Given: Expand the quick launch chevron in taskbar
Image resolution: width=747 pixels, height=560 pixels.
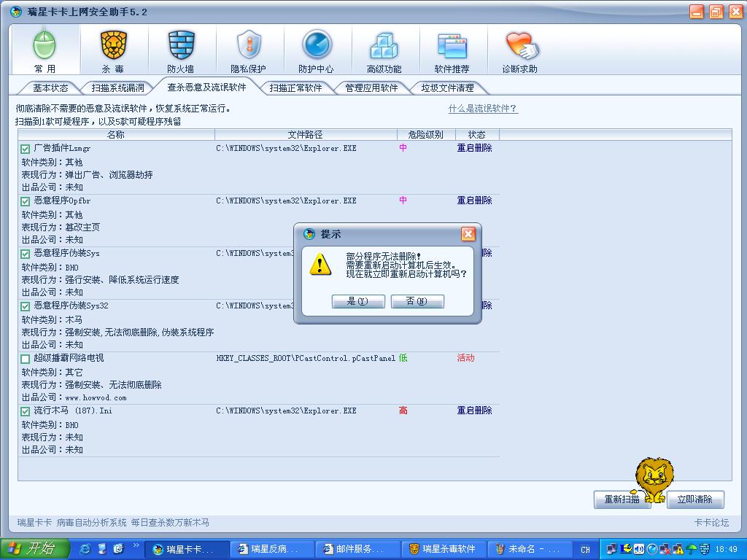Looking at the screenshot, I should (x=136, y=545).
